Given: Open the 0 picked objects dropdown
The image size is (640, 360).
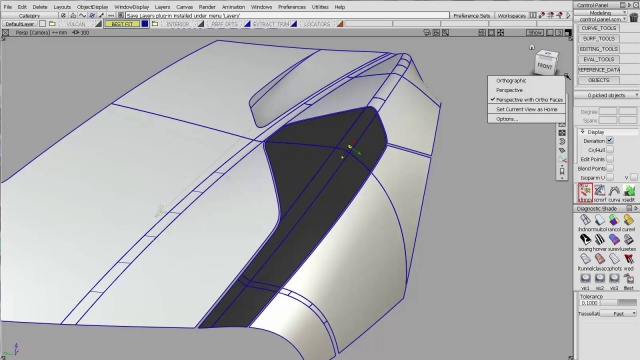Looking at the screenshot, I should click(606, 95).
